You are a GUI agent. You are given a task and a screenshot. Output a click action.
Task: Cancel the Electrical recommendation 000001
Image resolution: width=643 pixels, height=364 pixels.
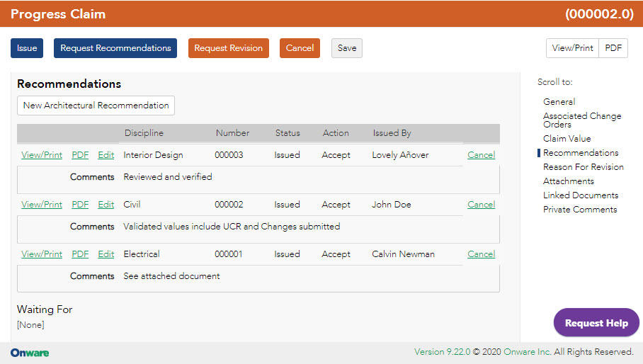482,254
